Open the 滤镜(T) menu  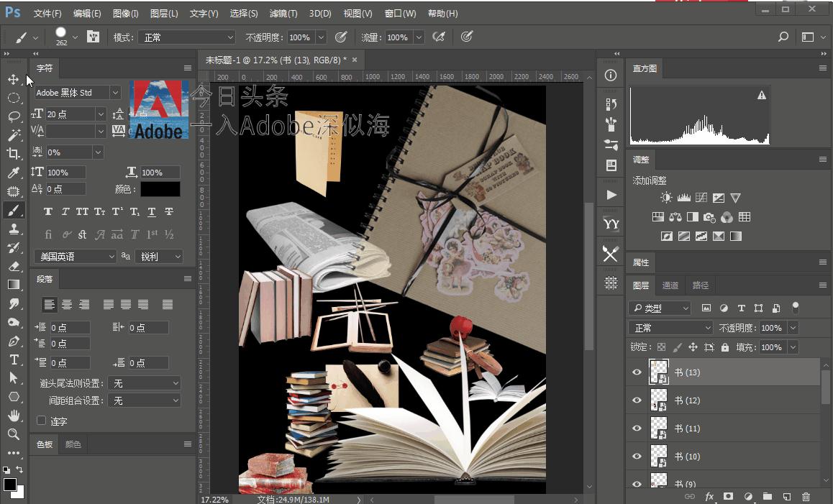pos(283,13)
